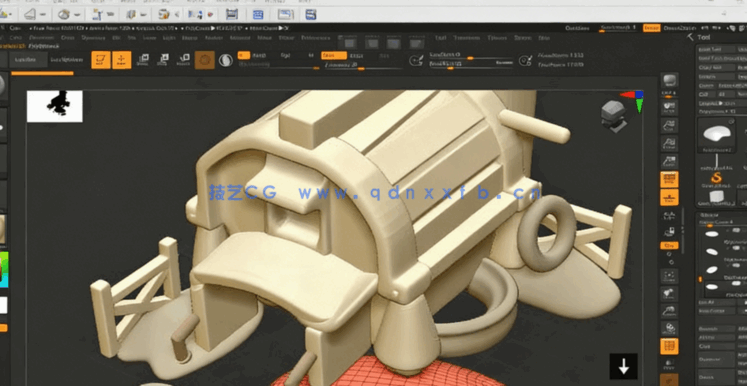Open the Help menu
This screenshot has height=386, width=747.
544,38
